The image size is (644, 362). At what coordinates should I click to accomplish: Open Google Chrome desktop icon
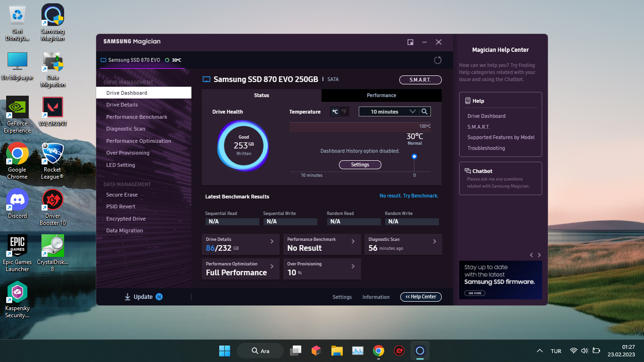pyautogui.click(x=17, y=161)
